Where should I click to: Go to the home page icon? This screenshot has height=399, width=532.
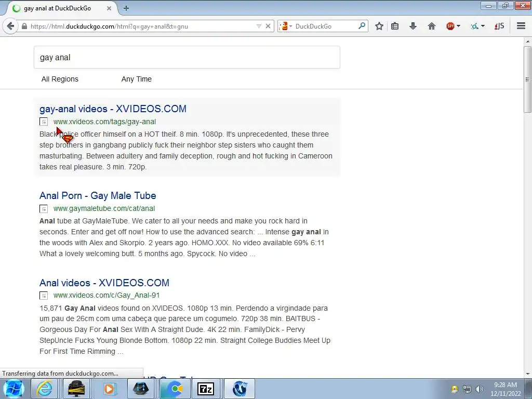point(432,26)
